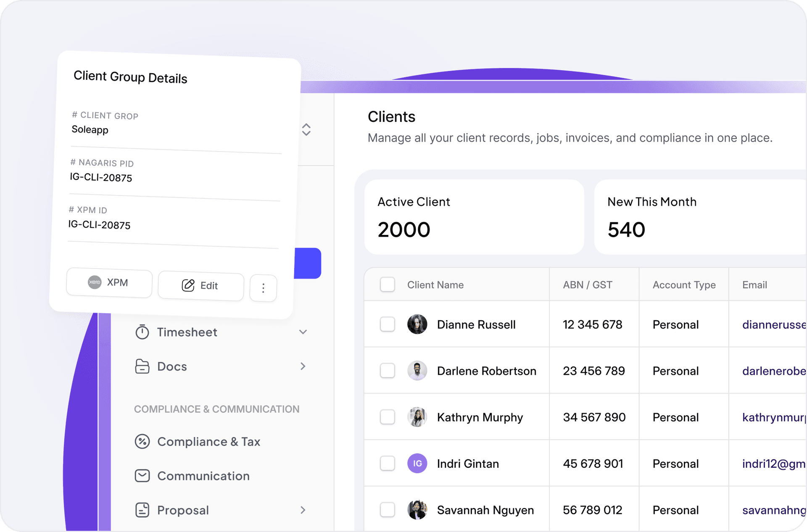
Task: Click Savannah Nguyen's avatar
Action: point(417,510)
